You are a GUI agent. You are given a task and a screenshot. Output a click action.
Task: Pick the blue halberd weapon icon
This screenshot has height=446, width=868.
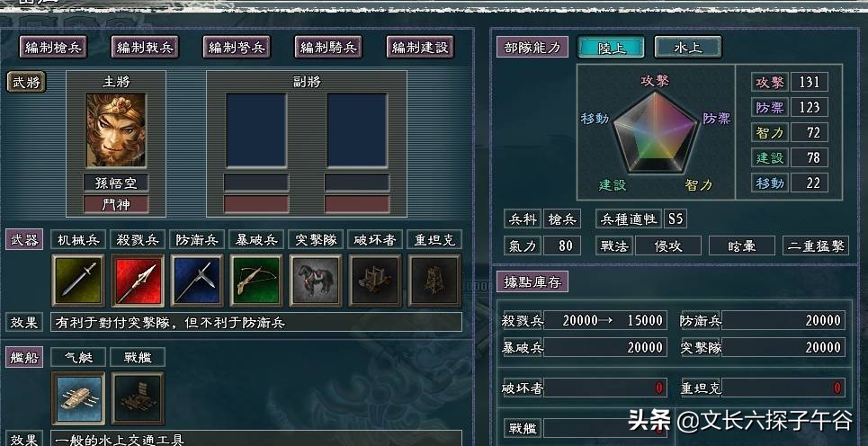(x=197, y=281)
